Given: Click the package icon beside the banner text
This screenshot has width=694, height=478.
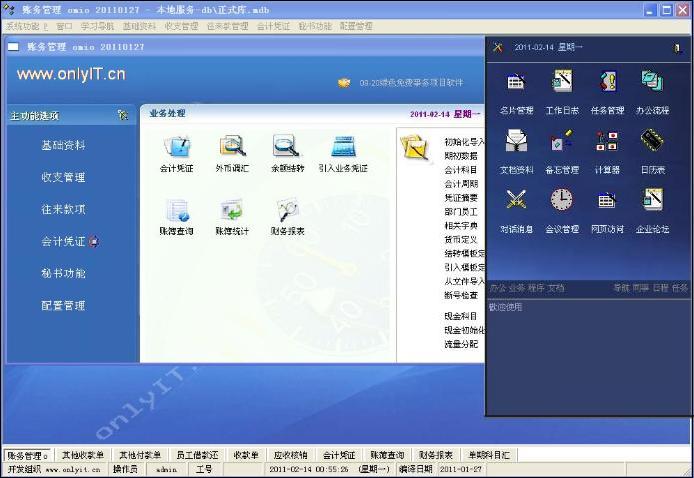Looking at the screenshot, I should tap(344, 83).
